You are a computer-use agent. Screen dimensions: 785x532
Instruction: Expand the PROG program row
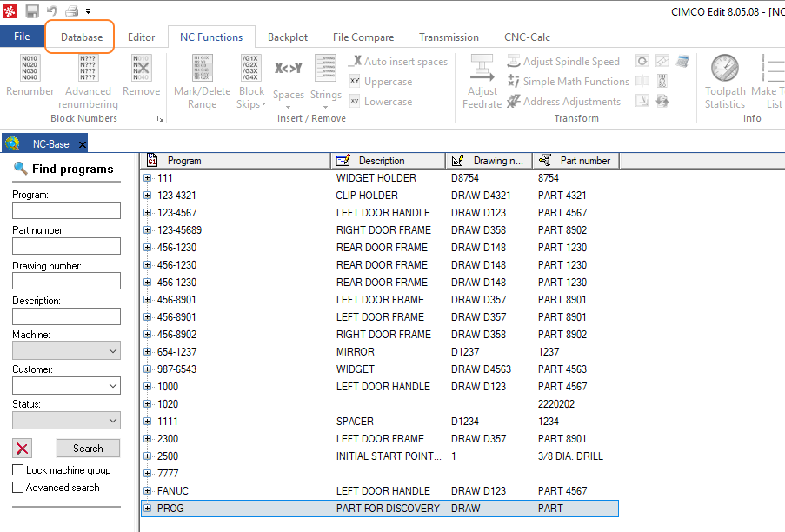click(147, 508)
